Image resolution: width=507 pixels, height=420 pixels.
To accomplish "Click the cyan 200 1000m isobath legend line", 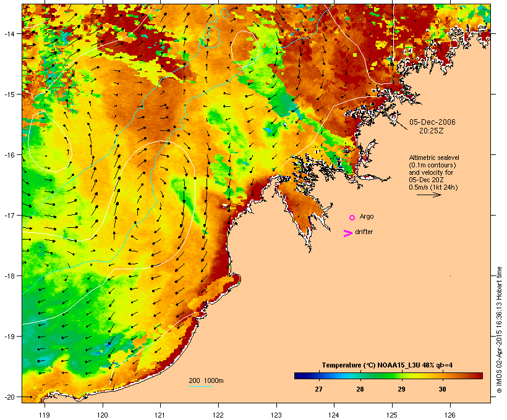I will (201, 386).
